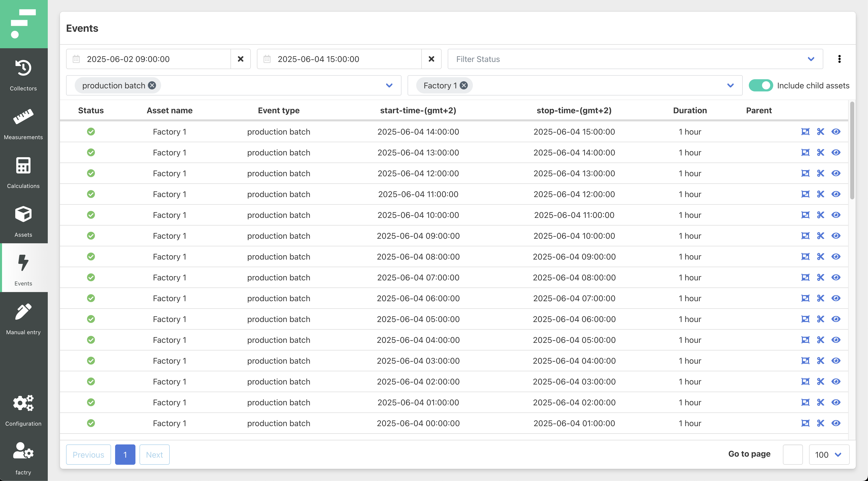
Task: Click the Event type column header
Action: coord(279,110)
